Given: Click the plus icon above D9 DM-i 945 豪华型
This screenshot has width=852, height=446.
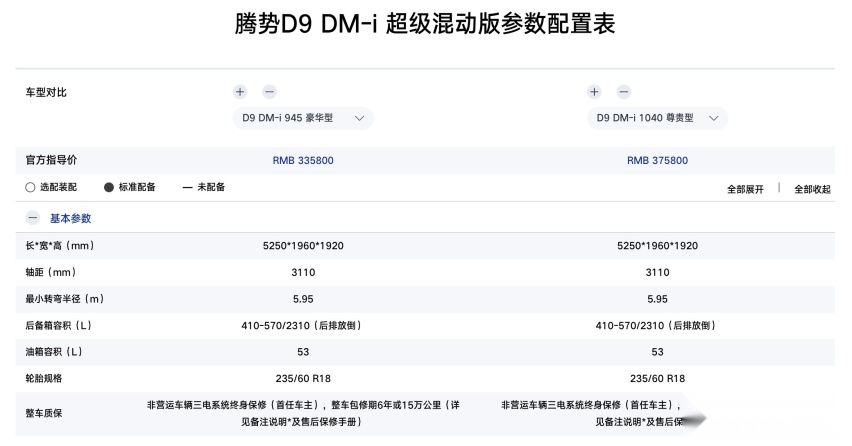Looking at the screenshot, I should tap(240, 92).
